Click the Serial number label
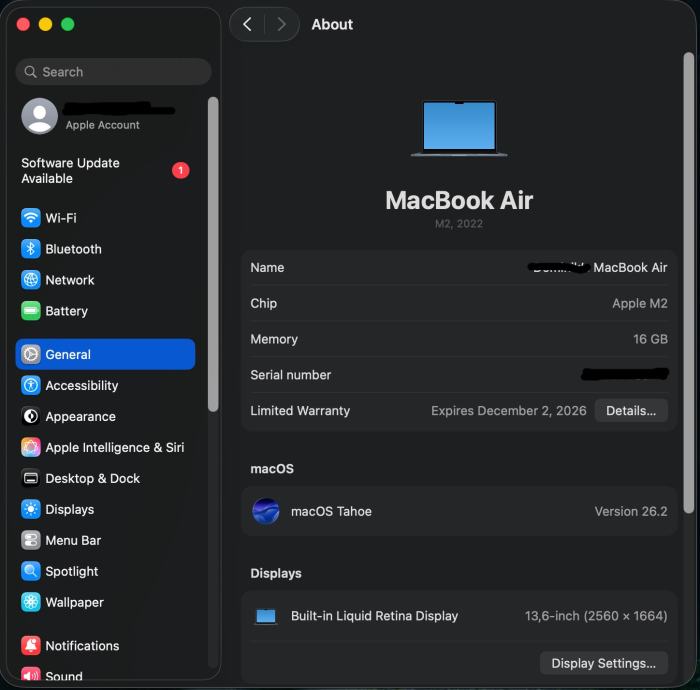700x690 pixels. tap(291, 375)
